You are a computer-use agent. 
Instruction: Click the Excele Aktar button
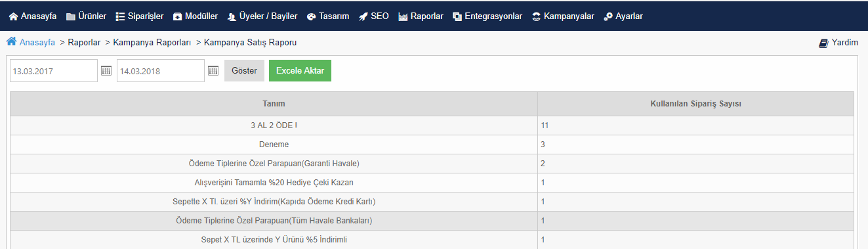tap(300, 70)
